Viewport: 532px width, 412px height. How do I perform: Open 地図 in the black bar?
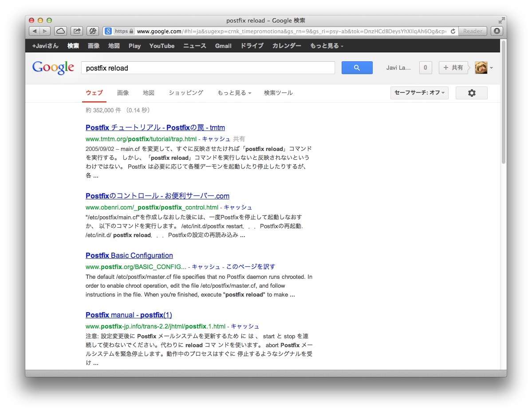(x=114, y=46)
